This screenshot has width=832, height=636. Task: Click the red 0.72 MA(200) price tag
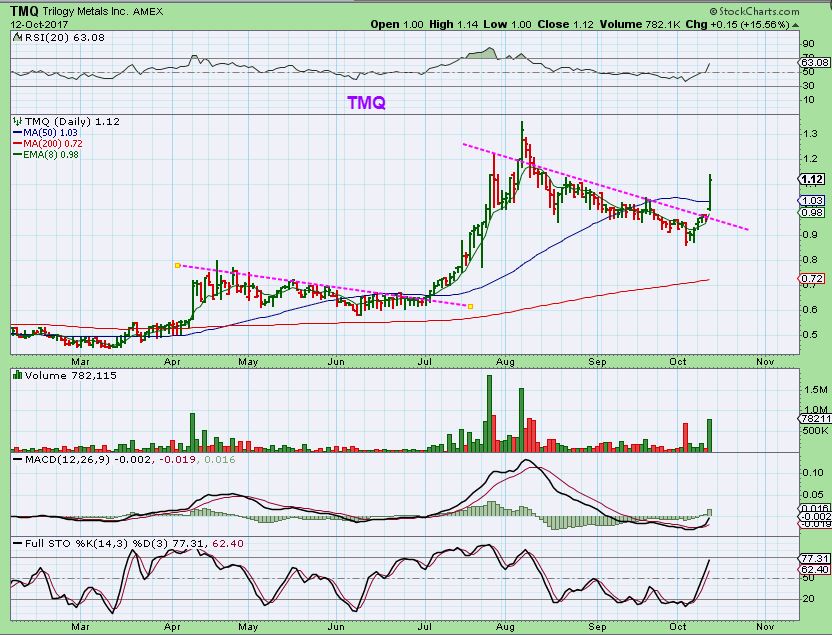[812, 277]
